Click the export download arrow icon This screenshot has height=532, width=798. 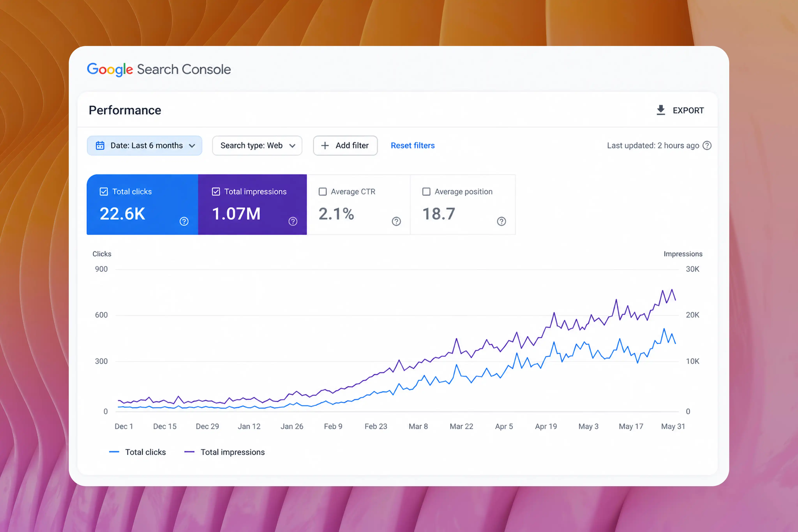click(x=661, y=110)
